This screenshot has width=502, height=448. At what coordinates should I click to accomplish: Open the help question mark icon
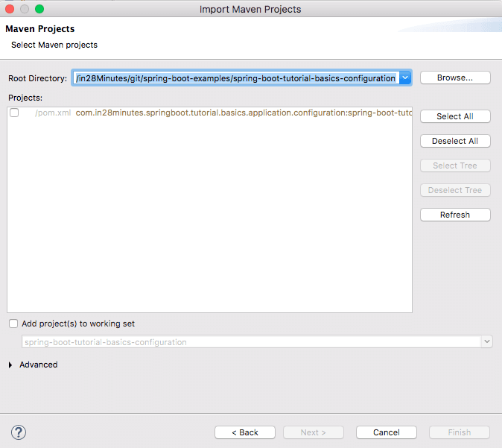pos(19,432)
